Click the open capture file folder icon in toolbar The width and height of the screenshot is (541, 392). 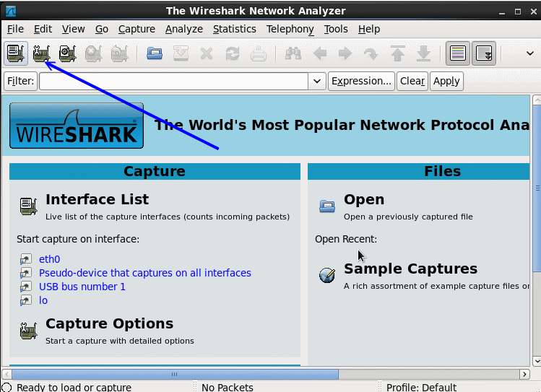pos(154,53)
